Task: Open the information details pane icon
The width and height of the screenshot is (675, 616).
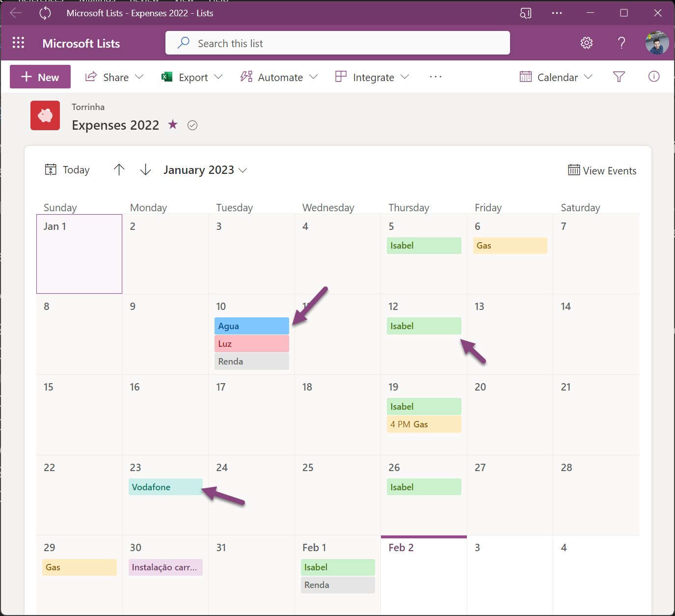Action: (x=653, y=77)
